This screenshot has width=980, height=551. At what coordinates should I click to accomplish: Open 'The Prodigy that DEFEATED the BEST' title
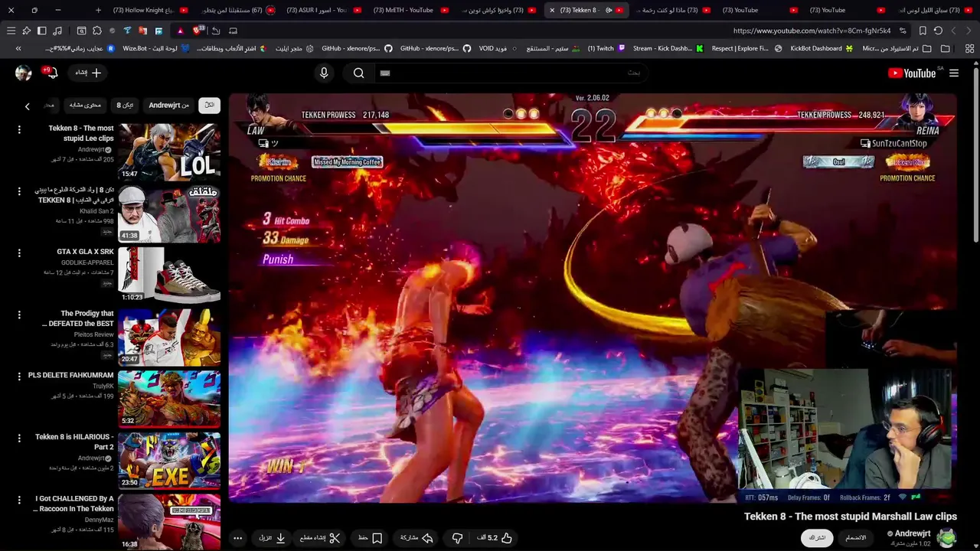77,318
